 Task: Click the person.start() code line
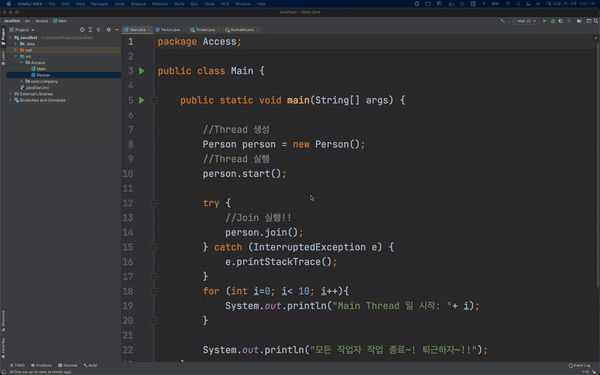coord(245,174)
